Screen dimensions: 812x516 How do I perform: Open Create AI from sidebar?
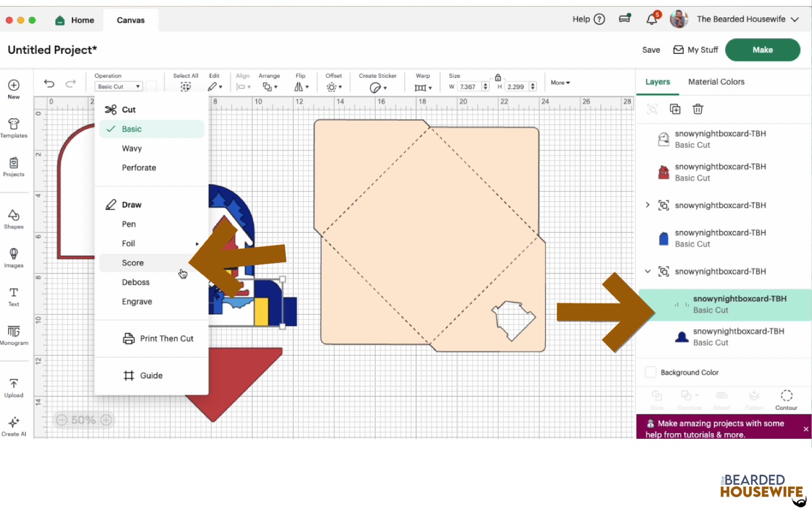click(14, 426)
